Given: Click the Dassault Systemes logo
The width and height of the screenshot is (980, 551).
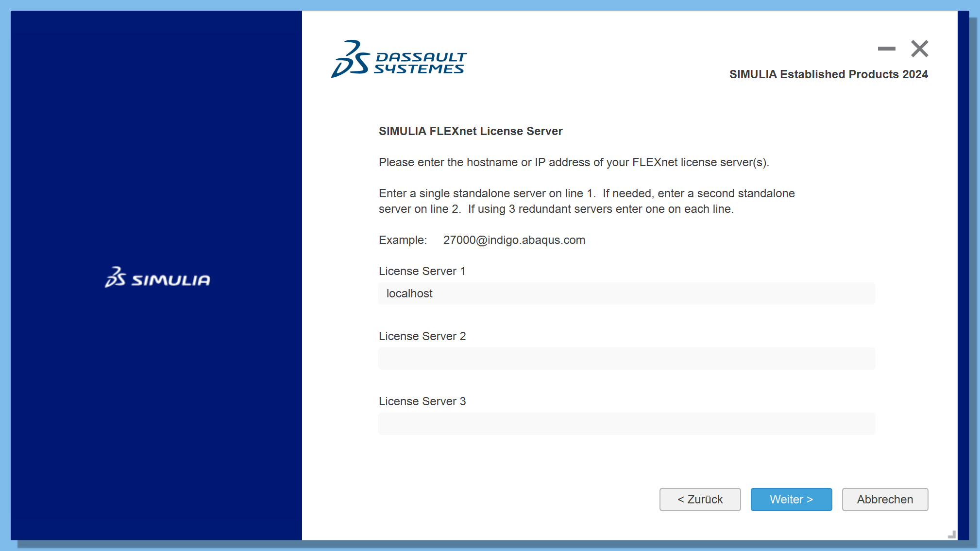Looking at the screenshot, I should (x=399, y=59).
